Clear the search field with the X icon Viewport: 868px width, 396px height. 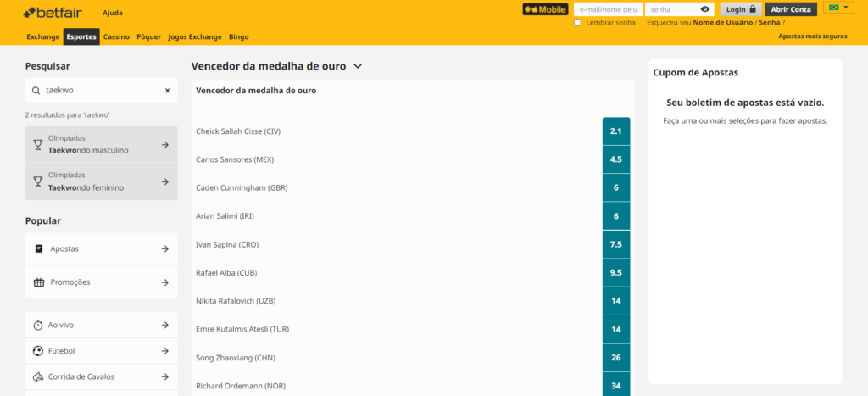(167, 90)
